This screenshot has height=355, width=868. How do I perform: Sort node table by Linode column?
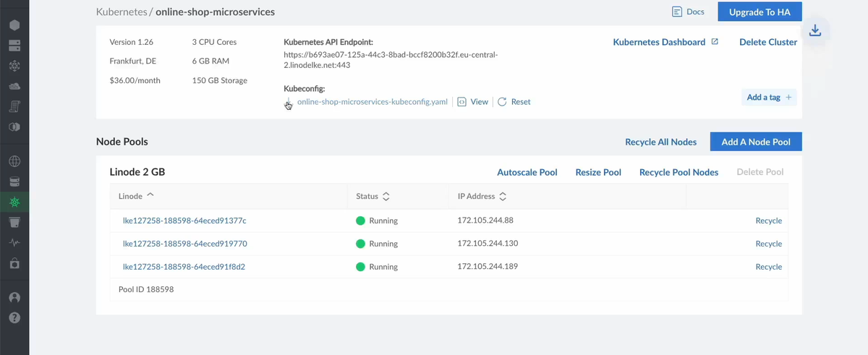(136, 196)
